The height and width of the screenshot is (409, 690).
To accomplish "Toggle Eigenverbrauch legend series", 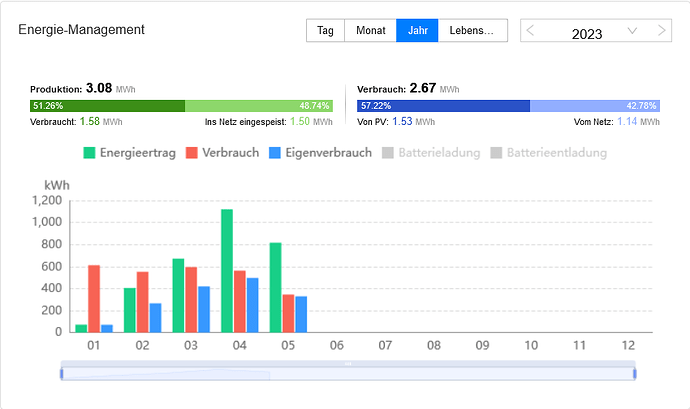I will point(320,153).
